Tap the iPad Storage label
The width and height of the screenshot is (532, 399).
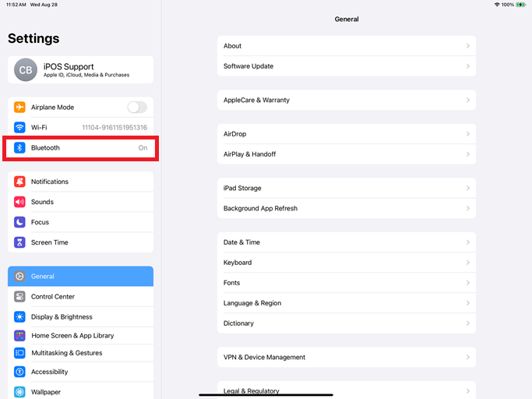point(242,188)
